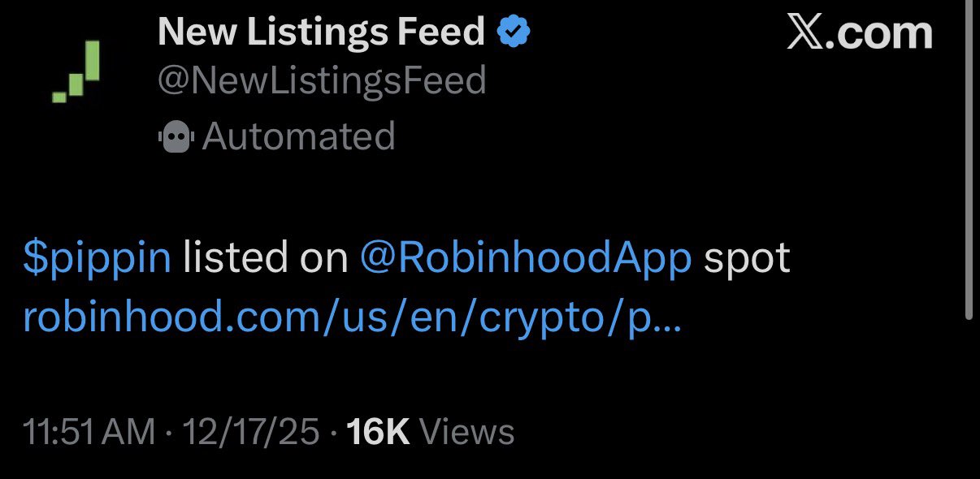Click the 16K view count number

tap(378, 432)
